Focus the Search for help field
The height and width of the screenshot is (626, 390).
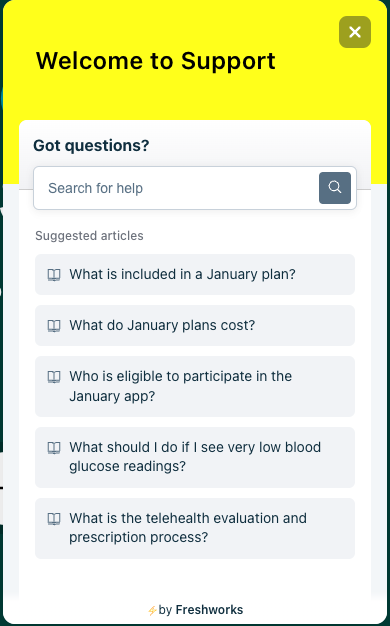pos(176,188)
